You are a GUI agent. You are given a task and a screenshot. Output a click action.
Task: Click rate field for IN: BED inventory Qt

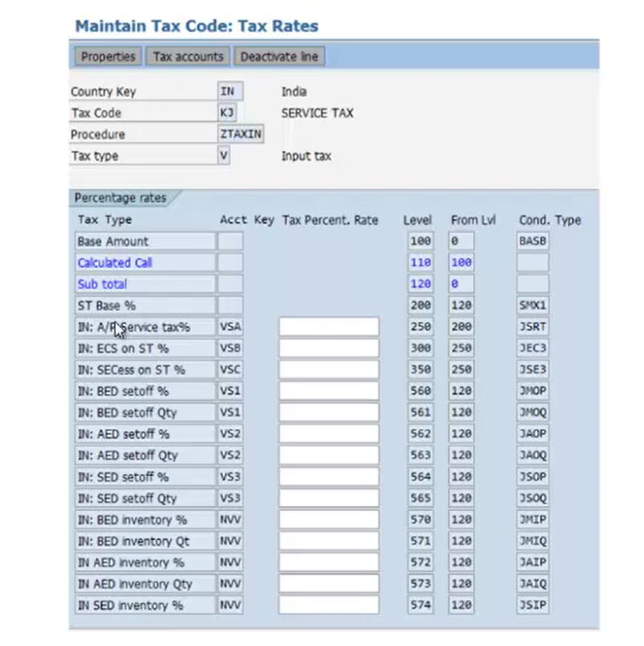point(329,541)
